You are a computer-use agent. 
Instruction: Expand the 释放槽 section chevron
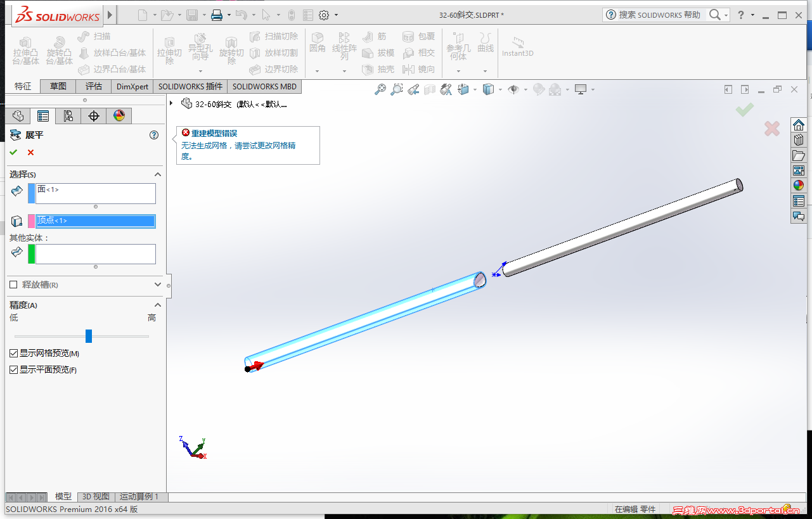coord(158,285)
